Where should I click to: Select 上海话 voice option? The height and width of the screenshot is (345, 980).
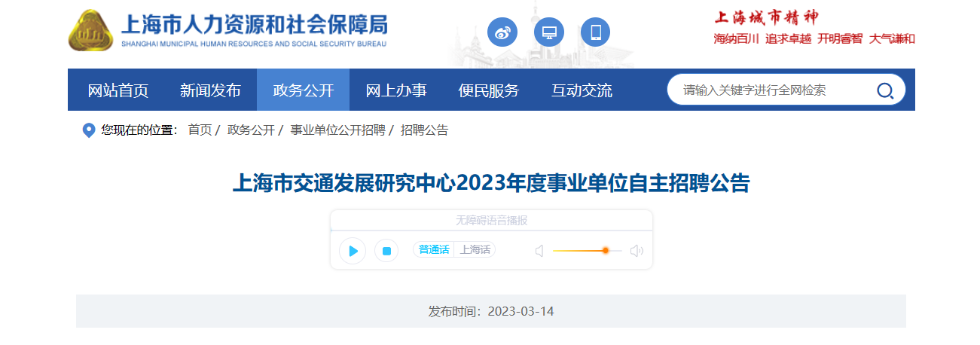click(475, 250)
